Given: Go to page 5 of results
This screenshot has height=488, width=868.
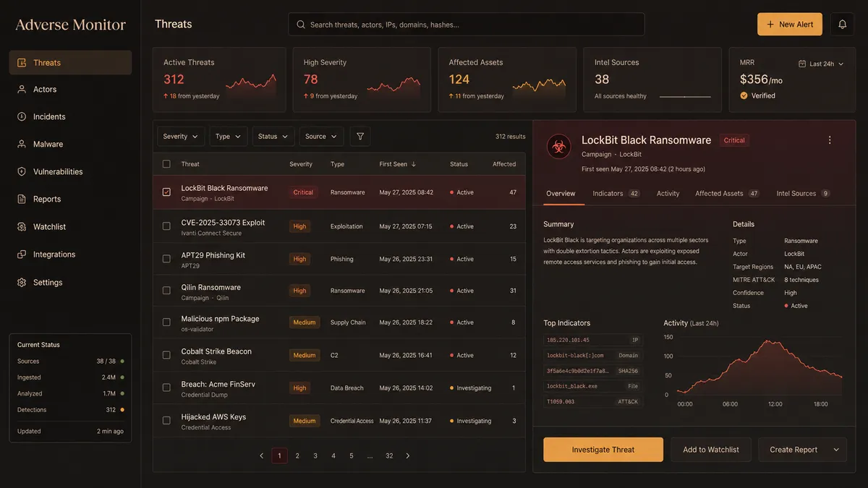Looking at the screenshot, I should [x=352, y=456].
